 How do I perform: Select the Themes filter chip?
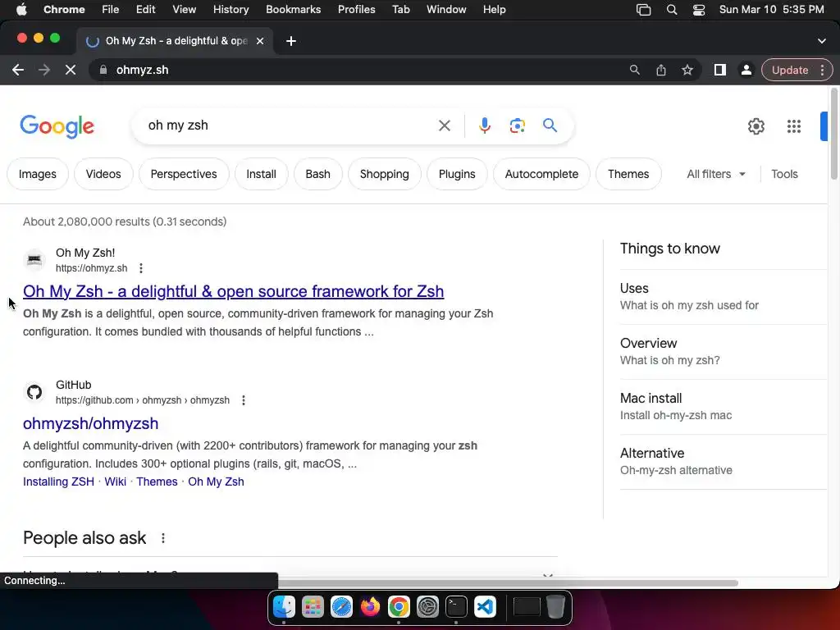[628, 174]
